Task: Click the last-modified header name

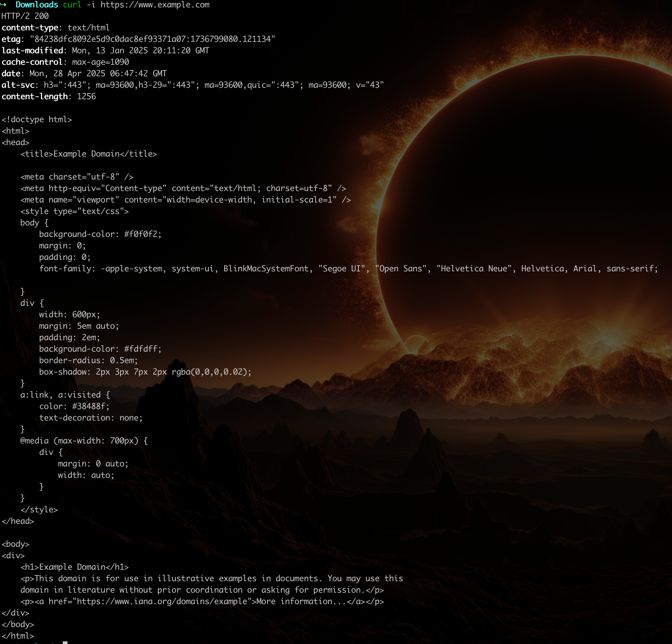Action: (32, 51)
